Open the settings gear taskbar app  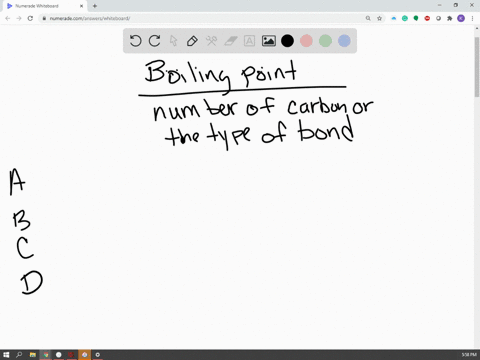point(97,355)
